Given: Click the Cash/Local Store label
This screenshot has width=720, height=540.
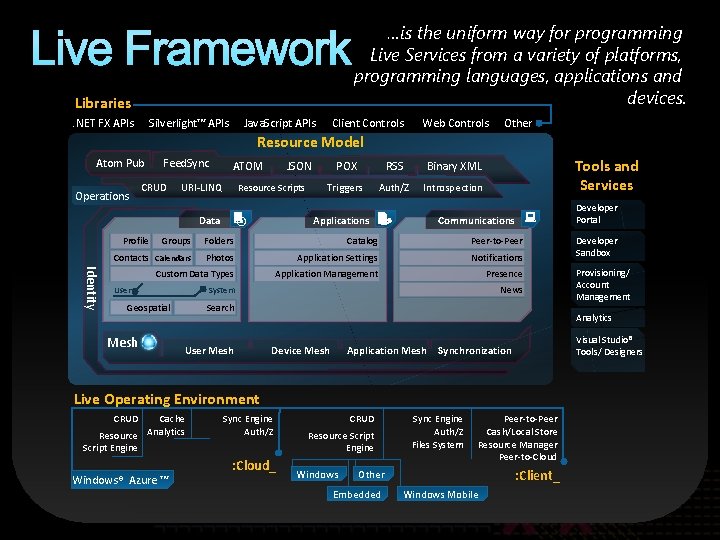Looking at the screenshot, I should click(x=522, y=432).
